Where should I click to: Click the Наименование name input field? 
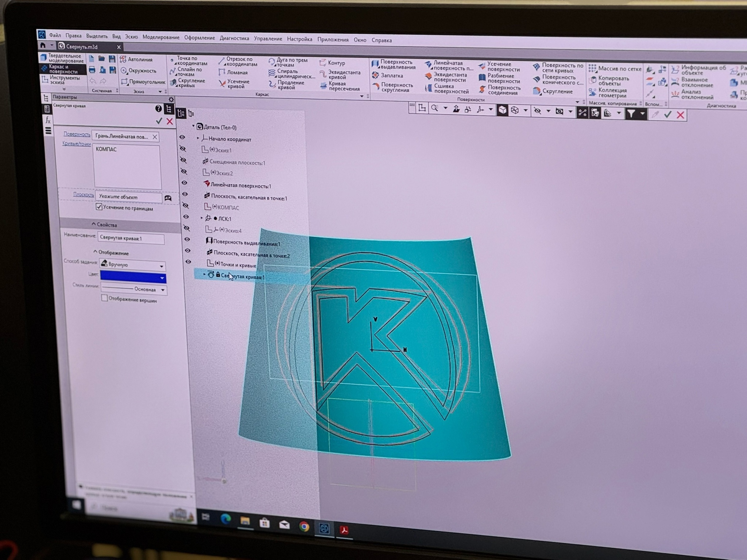pyautogui.click(x=131, y=238)
